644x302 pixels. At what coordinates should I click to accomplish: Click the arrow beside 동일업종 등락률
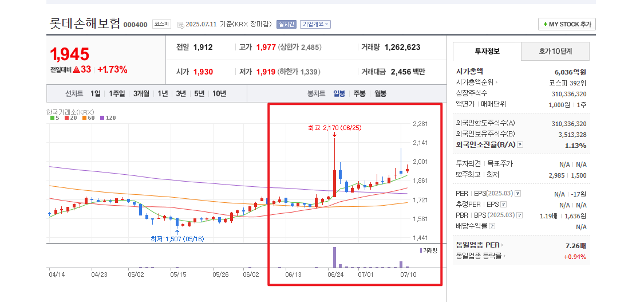pyautogui.click(x=504, y=256)
